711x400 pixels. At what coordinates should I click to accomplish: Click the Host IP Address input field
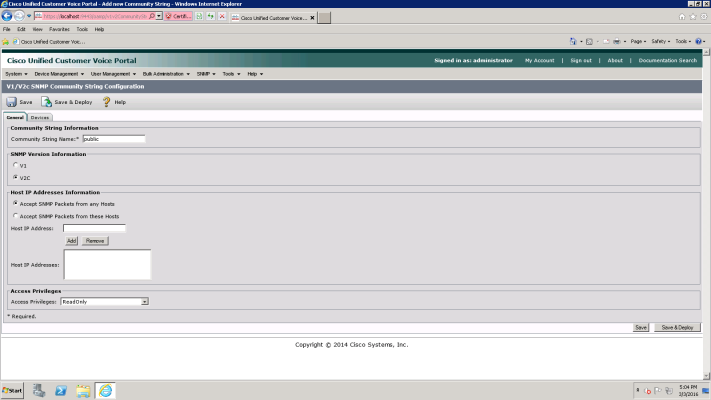click(94, 228)
